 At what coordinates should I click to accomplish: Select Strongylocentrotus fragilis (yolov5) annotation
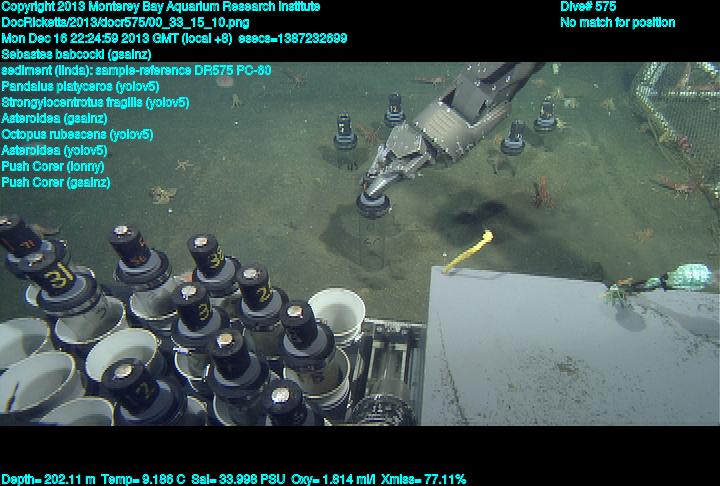pyautogui.click(x=95, y=102)
